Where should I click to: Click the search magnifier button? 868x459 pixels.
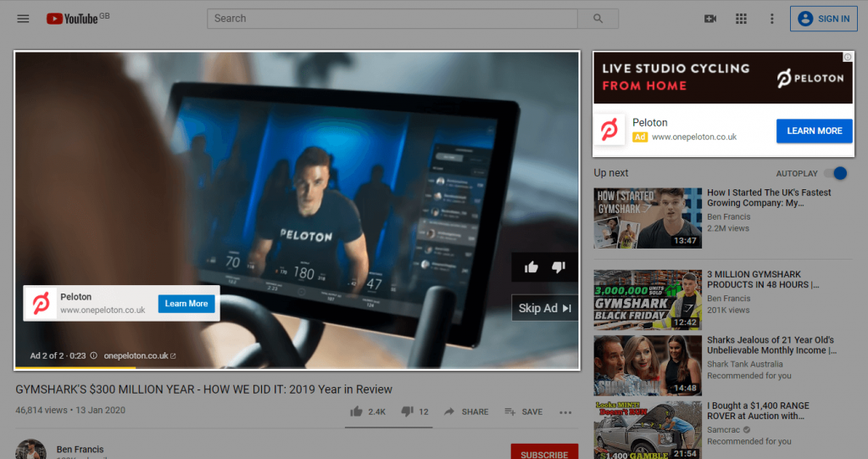click(x=598, y=19)
